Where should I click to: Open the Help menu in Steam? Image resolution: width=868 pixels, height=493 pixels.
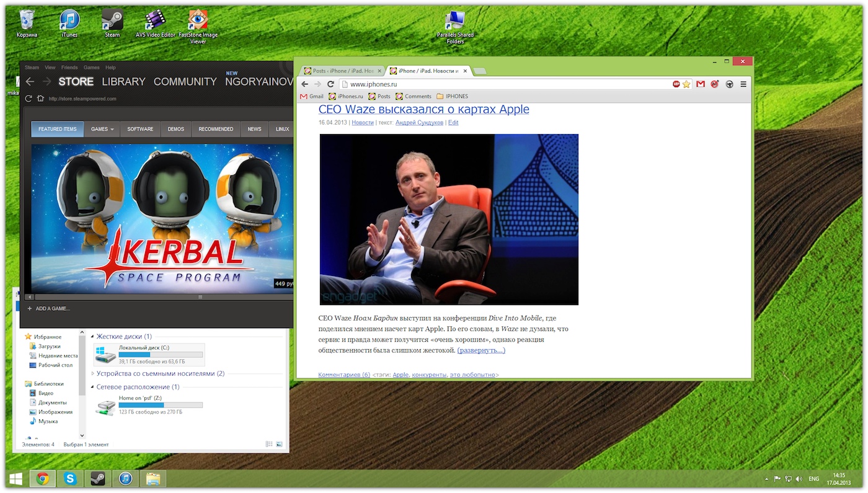110,68
